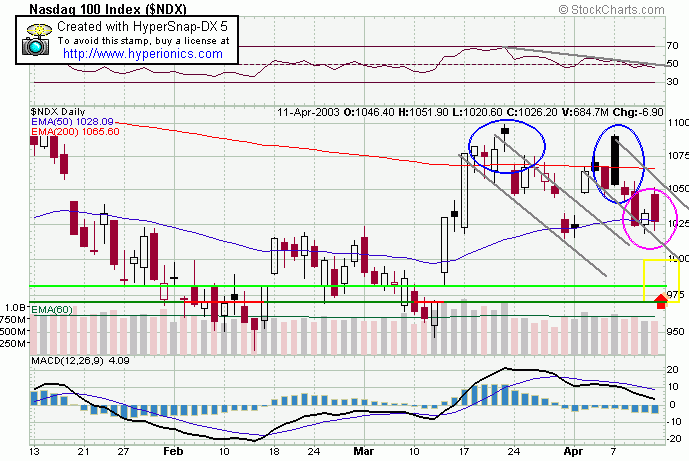Click the volume value 'V:684.7M'

pos(586,113)
